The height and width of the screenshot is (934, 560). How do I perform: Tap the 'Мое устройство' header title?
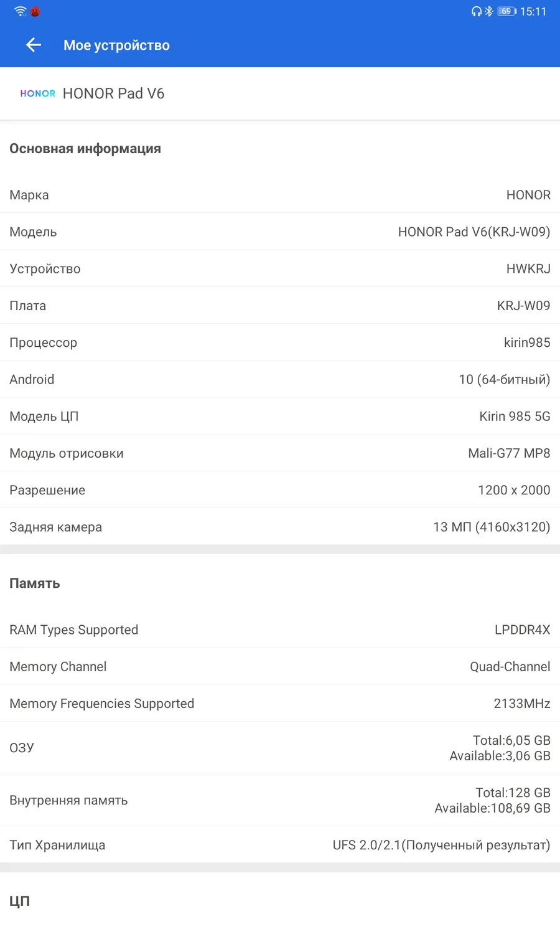point(116,45)
